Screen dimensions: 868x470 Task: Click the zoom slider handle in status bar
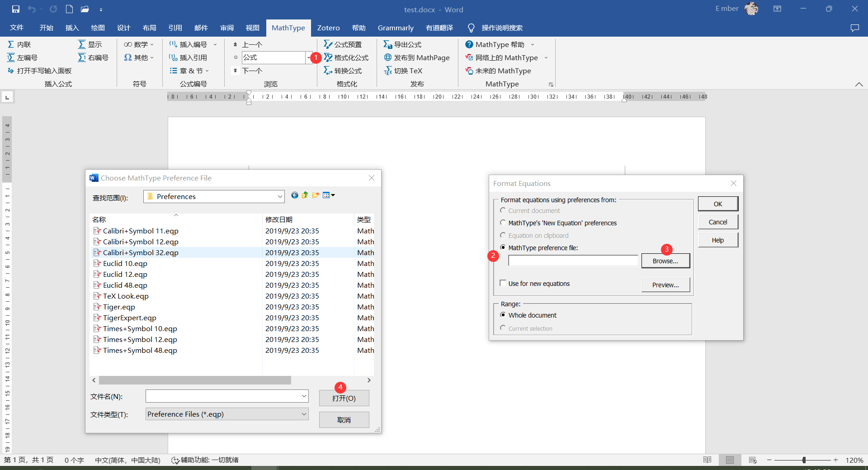(x=804, y=460)
